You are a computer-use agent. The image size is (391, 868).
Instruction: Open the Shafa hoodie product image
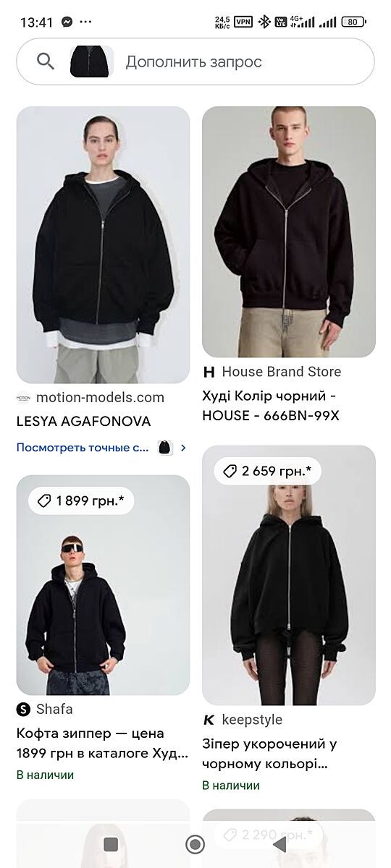pyautogui.click(x=103, y=584)
